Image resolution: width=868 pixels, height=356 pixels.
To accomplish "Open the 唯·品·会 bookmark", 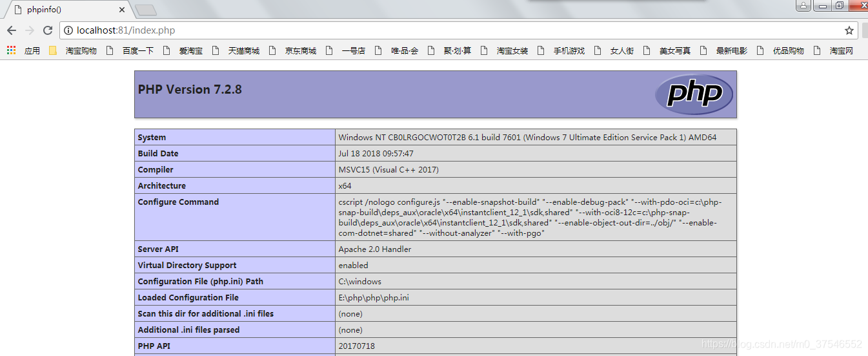I will click(x=396, y=50).
